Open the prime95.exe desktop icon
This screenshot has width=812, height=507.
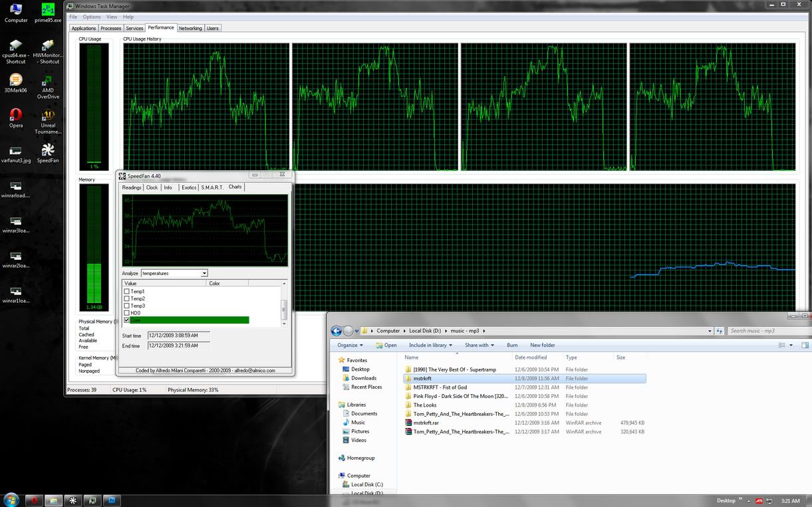pyautogui.click(x=48, y=11)
